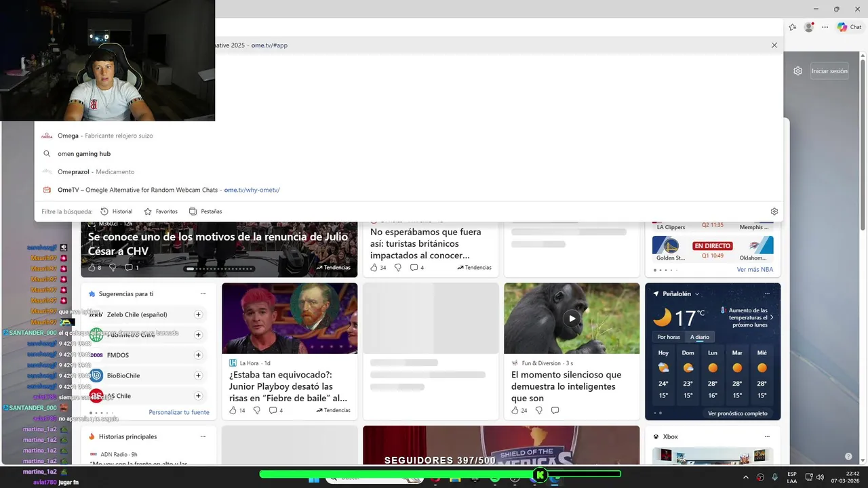Open Copilot Chat button
This screenshot has width=868, height=488.
849,27
